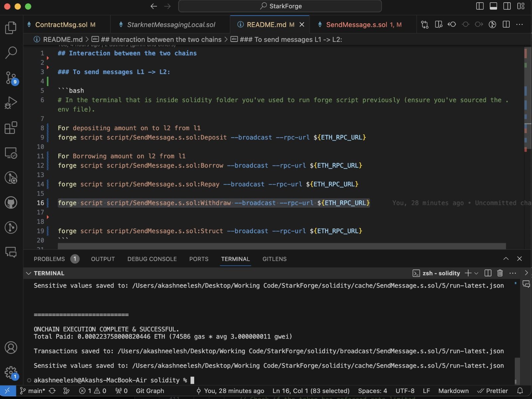Viewport: 532px width, 399px height.
Task: Change indentation via 'Spaces: 4'
Action: click(x=372, y=391)
